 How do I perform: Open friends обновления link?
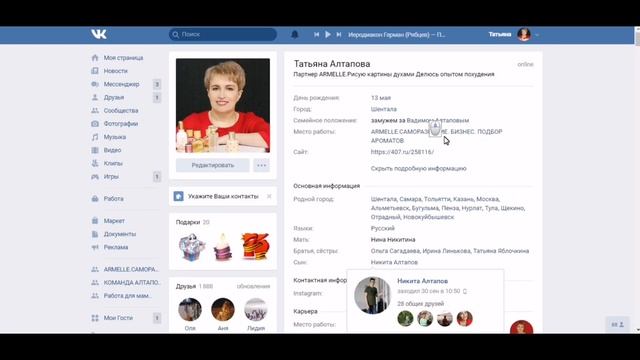click(x=253, y=286)
